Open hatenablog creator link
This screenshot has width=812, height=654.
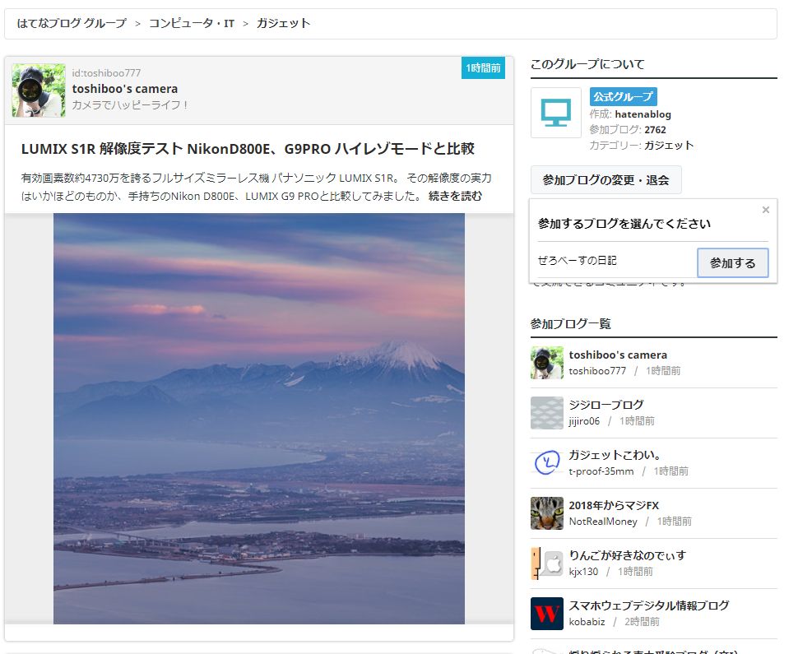coord(643,114)
